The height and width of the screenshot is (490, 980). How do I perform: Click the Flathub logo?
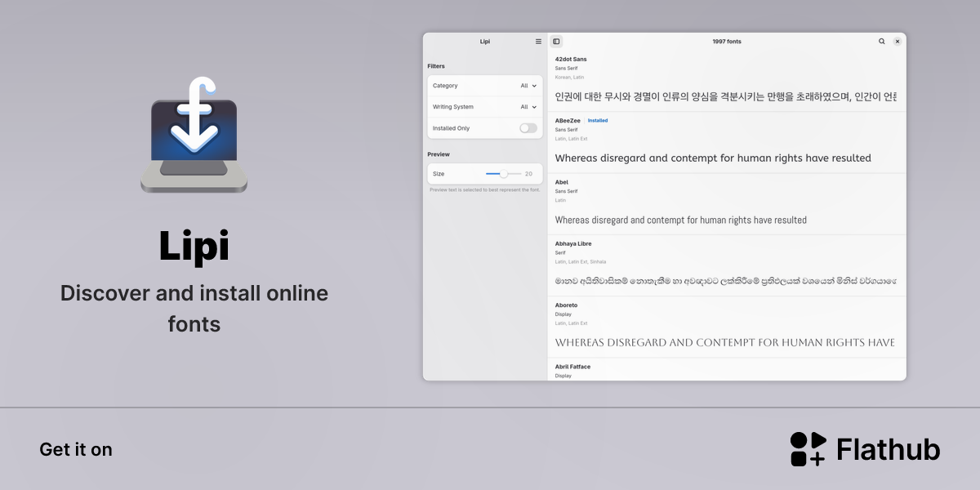pyautogui.click(x=865, y=449)
